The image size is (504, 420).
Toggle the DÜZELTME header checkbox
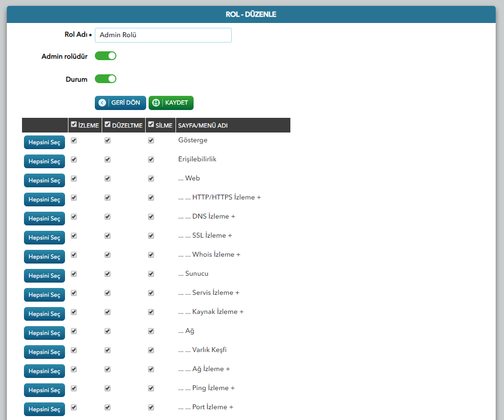click(108, 125)
